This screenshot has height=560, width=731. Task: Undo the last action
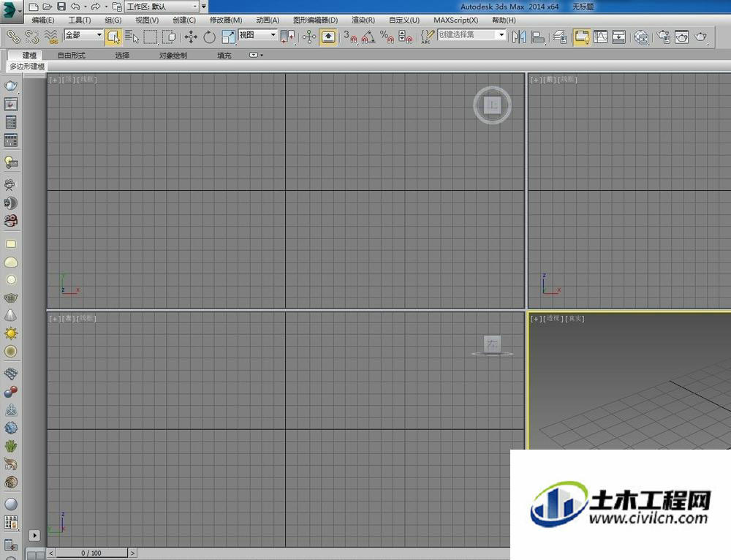pos(75,7)
